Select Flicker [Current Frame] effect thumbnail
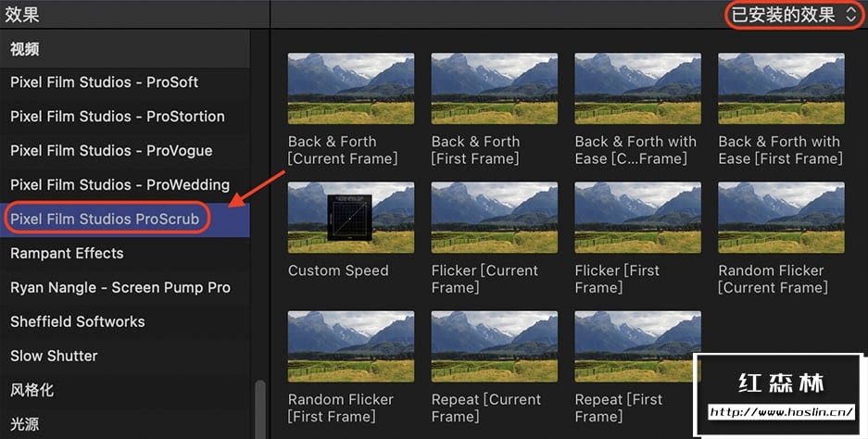This screenshot has width=868, height=439. pos(495,218)
